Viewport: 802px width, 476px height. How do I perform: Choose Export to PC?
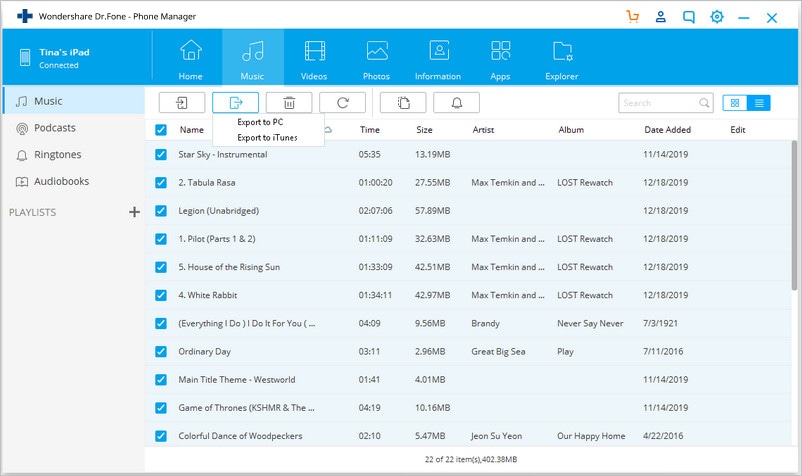click(260, 122)
